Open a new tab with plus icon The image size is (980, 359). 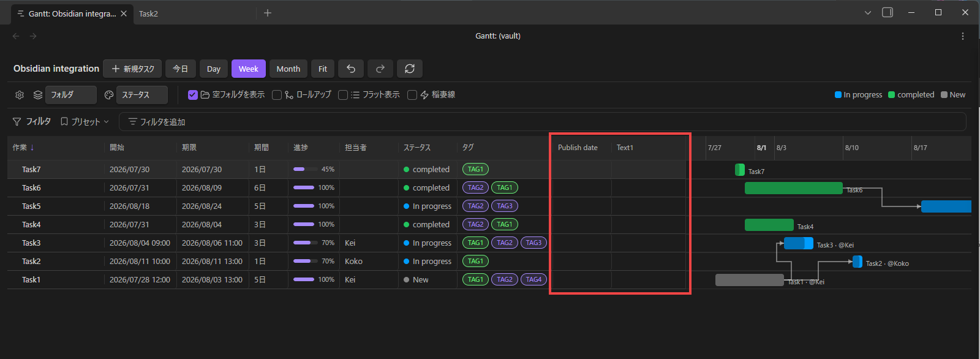click(268, 13)
